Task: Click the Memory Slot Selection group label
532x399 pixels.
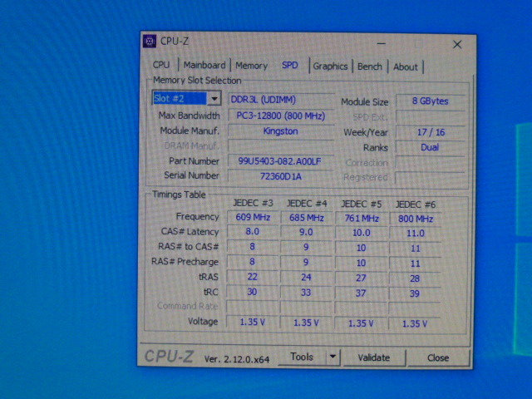Action: click(197, 81)
